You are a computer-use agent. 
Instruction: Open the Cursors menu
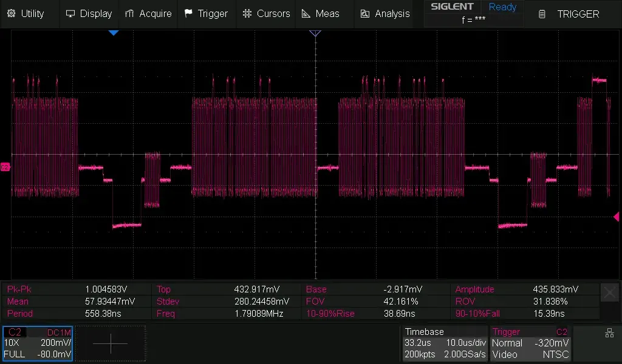tap(266, 13)
